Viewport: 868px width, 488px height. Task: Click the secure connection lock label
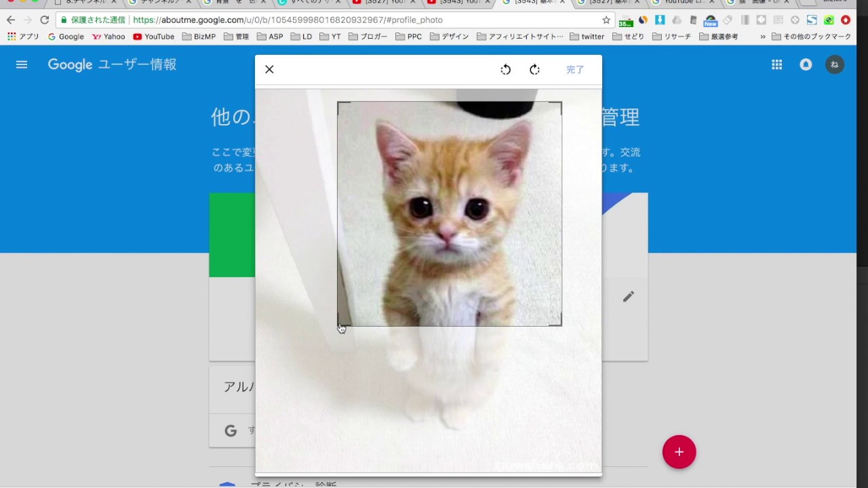(92, 20)
